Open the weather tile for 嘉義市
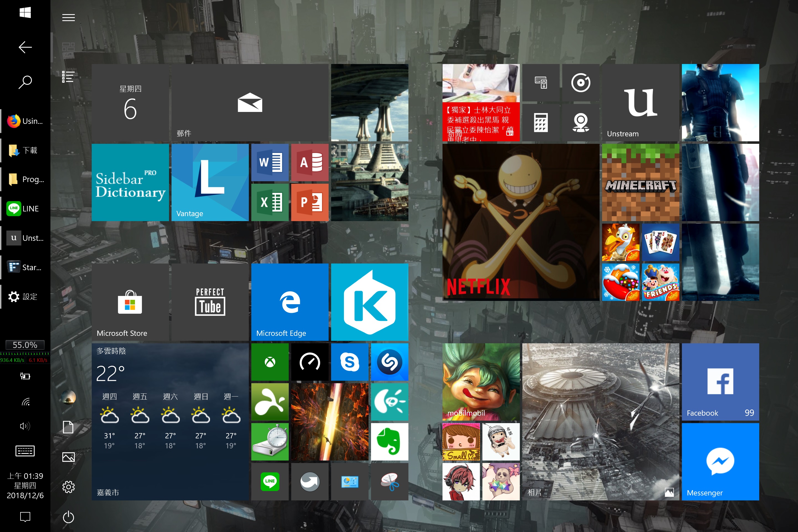Image resolution: width=798 pixels, height=532 pixels. (x=170, y=422)
